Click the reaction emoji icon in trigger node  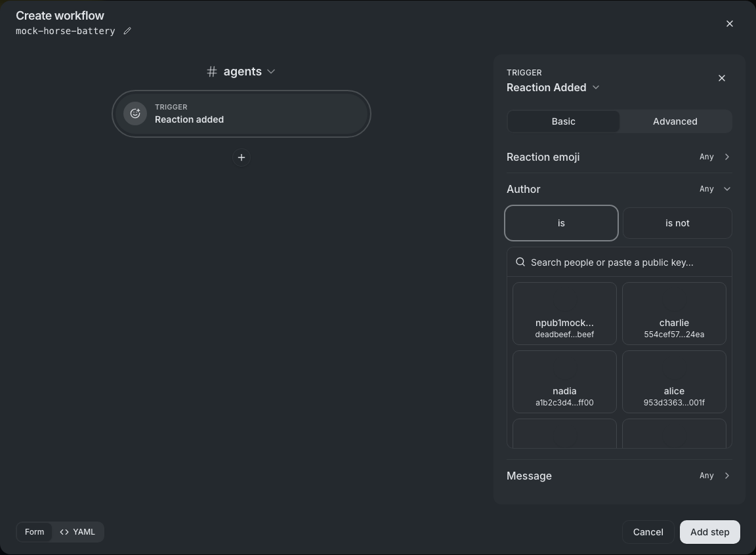pyautogui.click(x=135, y=113)
